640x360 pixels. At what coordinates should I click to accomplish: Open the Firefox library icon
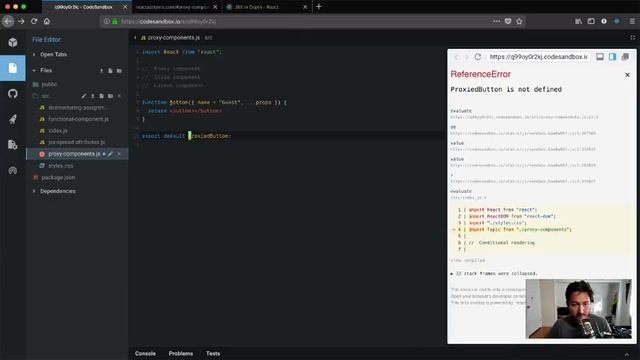coord(578,21)
